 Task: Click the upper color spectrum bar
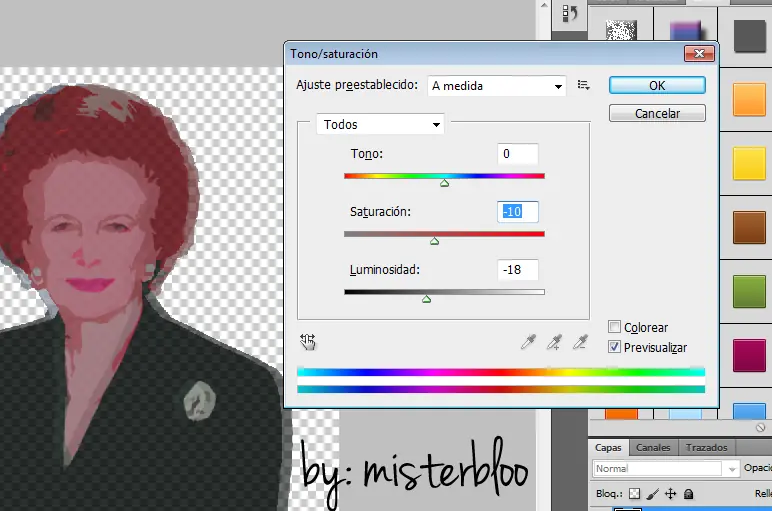point(501,372)
